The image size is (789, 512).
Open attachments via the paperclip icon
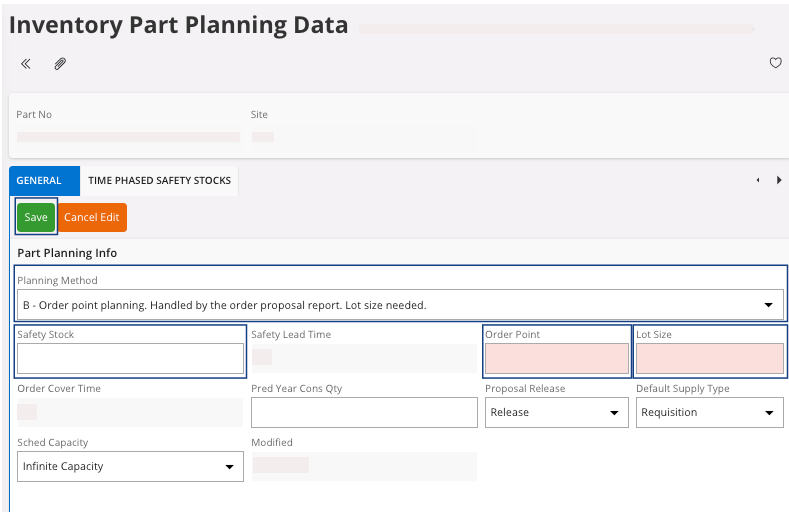pyautogui.click(x=60, y=63)
